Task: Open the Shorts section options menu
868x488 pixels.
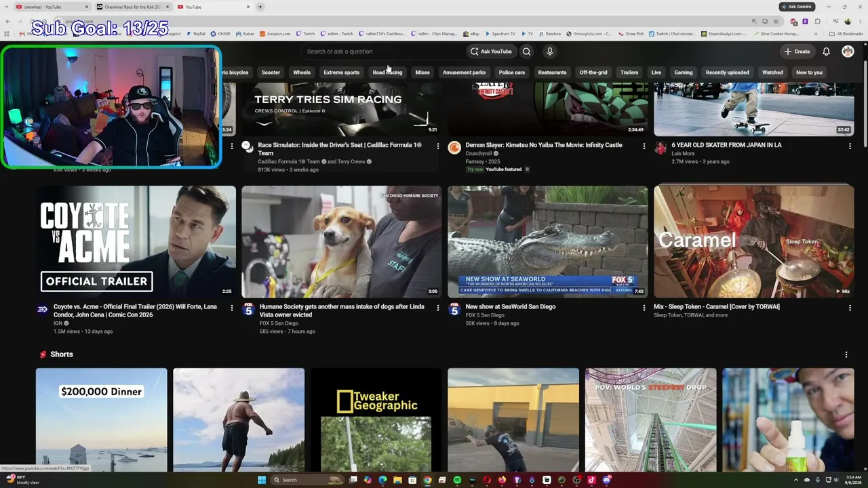Action: click(x=846, y=354)
